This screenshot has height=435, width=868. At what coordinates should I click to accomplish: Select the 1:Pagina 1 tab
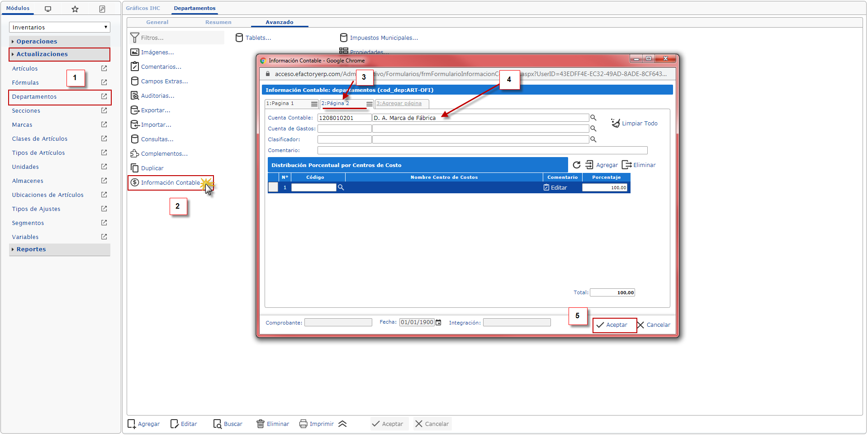(280, 104)
